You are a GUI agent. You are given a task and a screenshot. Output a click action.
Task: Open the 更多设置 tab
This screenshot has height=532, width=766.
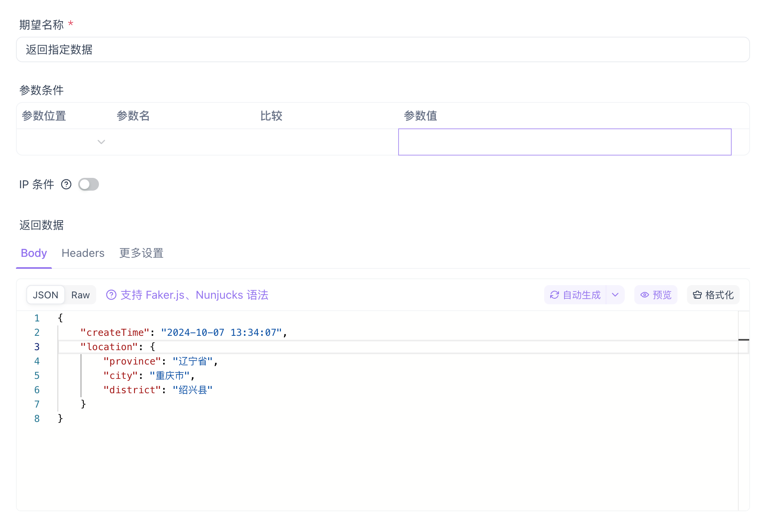[142, 253]
